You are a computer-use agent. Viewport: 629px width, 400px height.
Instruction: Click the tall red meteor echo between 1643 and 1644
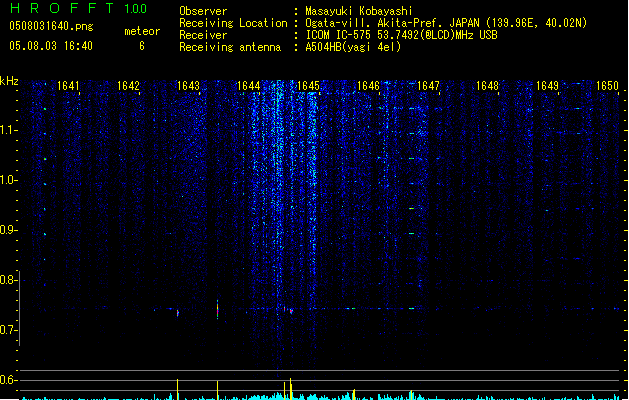pyautogui.click(x=217, y=309)
